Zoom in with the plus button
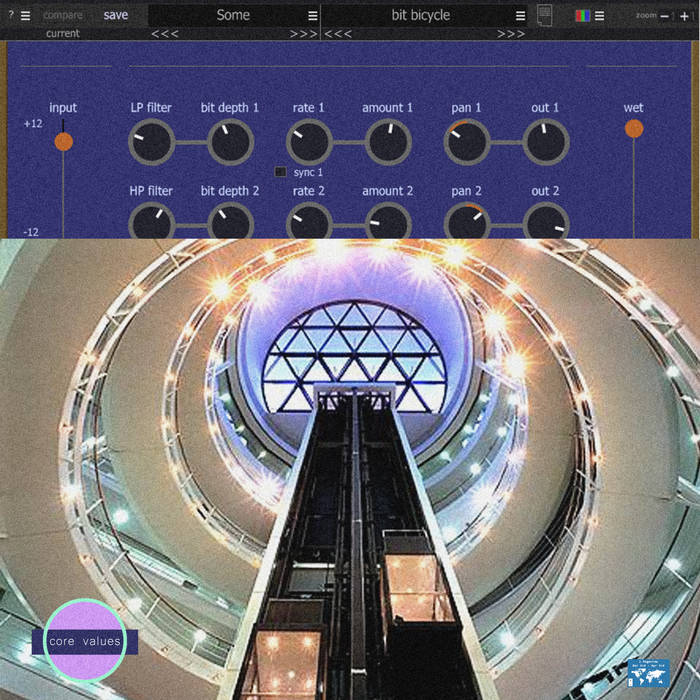The height and width of the screenshot is (700, 700). tap(684, 16)
